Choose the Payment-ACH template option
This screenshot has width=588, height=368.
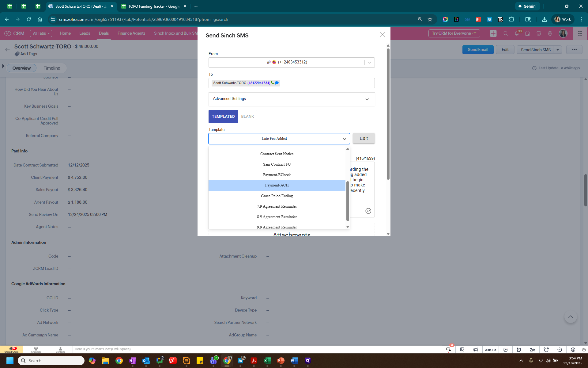(277, 185)
